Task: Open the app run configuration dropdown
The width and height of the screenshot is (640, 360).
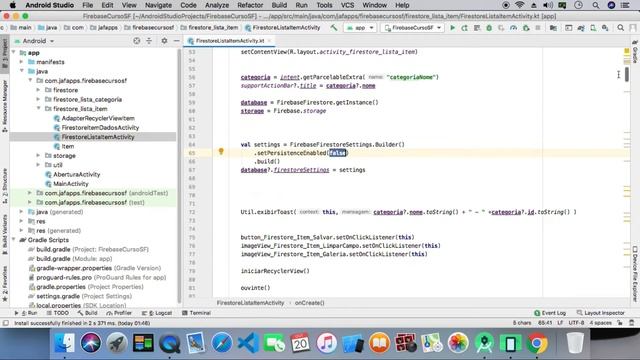Action: tap(360, 28)
